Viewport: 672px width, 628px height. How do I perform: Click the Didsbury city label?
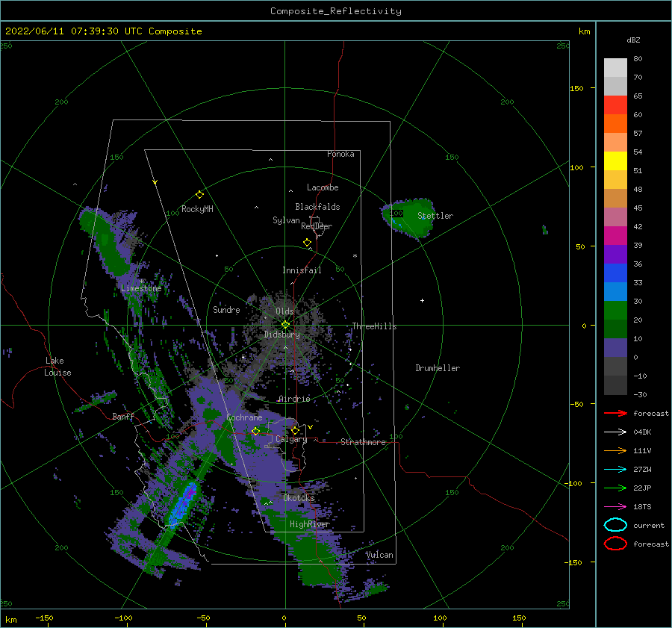pos(281,335)
